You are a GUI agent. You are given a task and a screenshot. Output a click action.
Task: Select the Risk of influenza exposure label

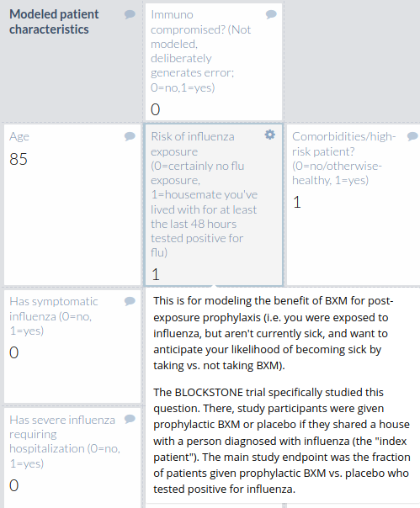click(x=204, y=194)
